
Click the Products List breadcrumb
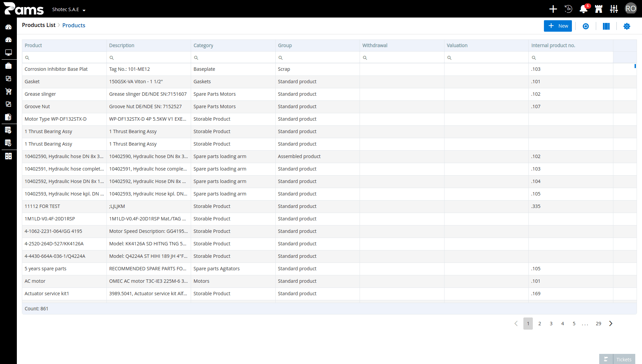click(x=39, y=25)
